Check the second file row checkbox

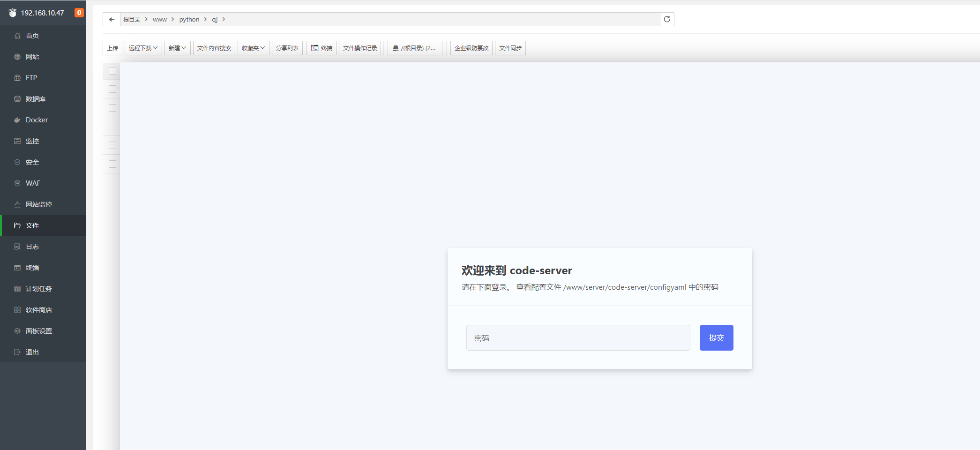point(112,89)
